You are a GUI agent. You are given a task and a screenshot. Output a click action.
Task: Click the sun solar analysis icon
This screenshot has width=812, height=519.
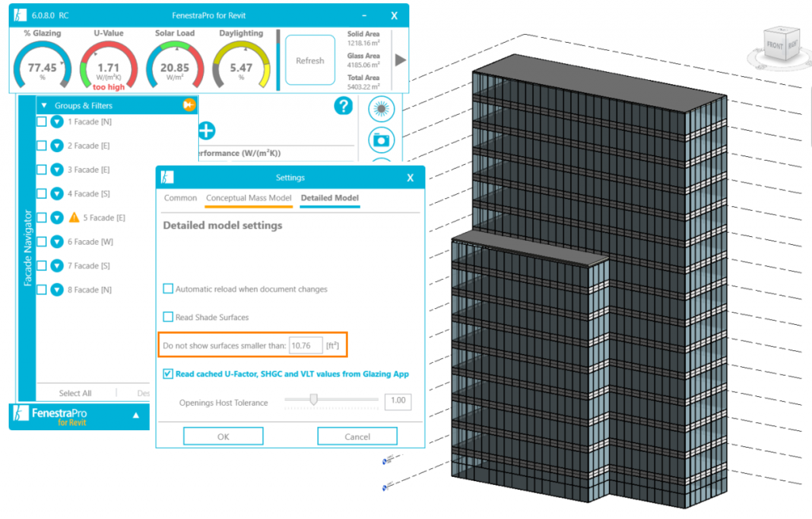(381, 109)
